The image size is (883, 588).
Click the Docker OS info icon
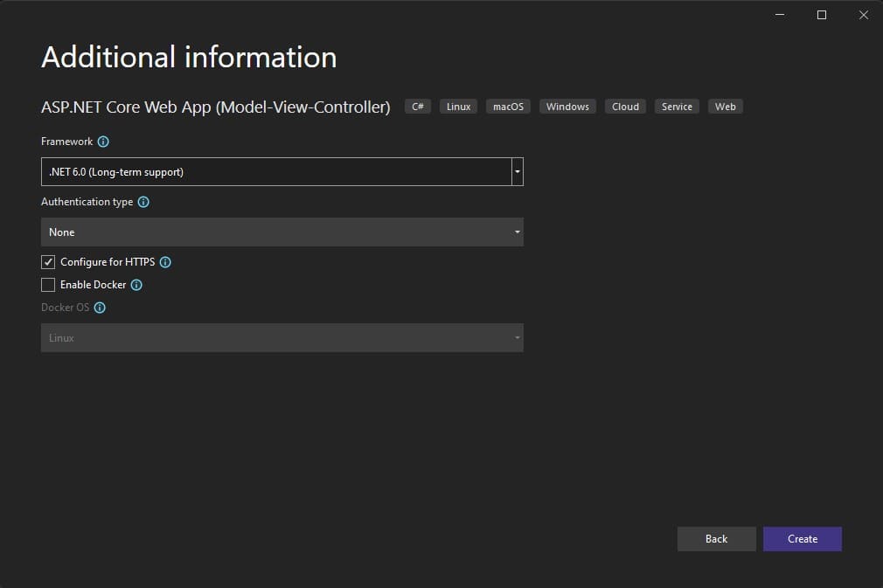click(x=100, y=308)
